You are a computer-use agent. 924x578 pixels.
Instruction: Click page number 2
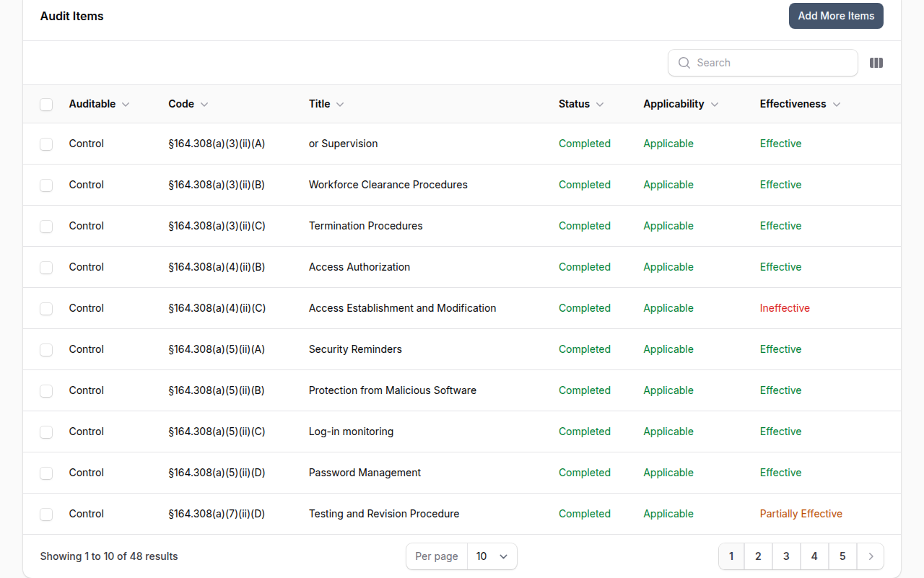point(758,556)
